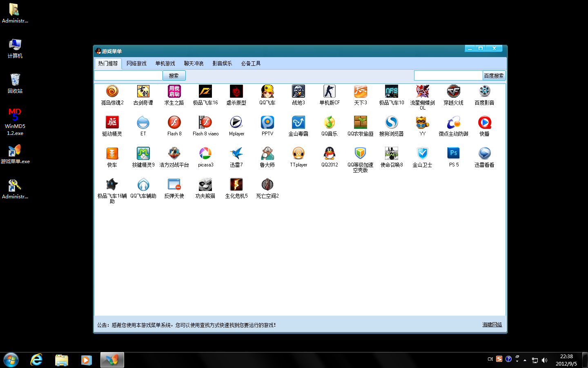Open the Windows Start menu

coord(11,360)
